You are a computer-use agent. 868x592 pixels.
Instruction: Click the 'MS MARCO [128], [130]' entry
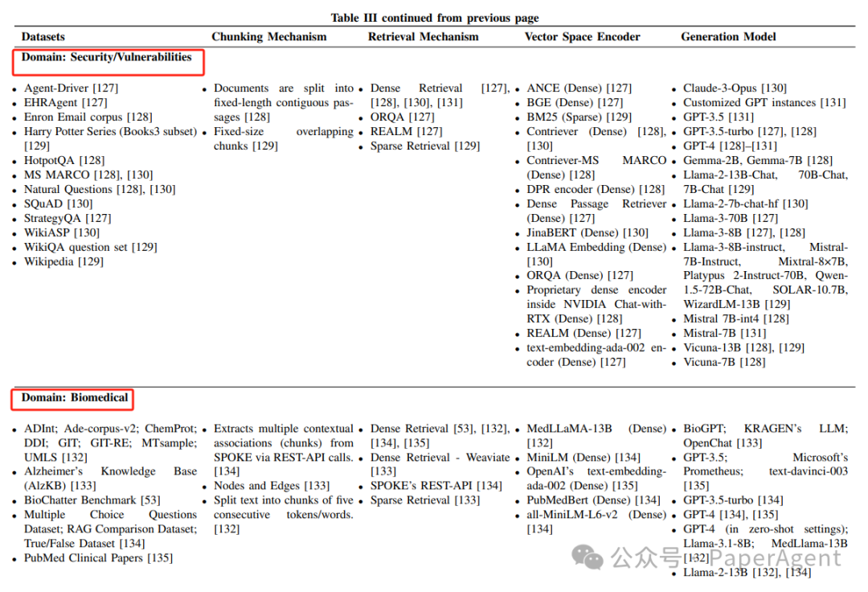point(88,175)
